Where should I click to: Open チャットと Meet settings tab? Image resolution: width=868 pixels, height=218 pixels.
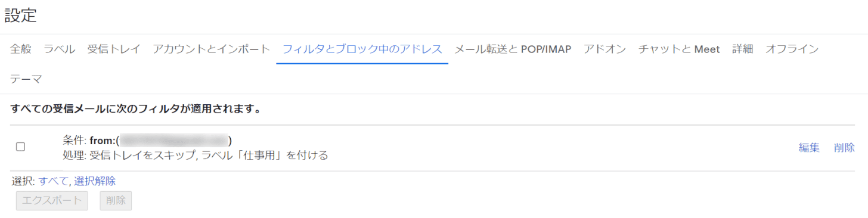(679, 49)
